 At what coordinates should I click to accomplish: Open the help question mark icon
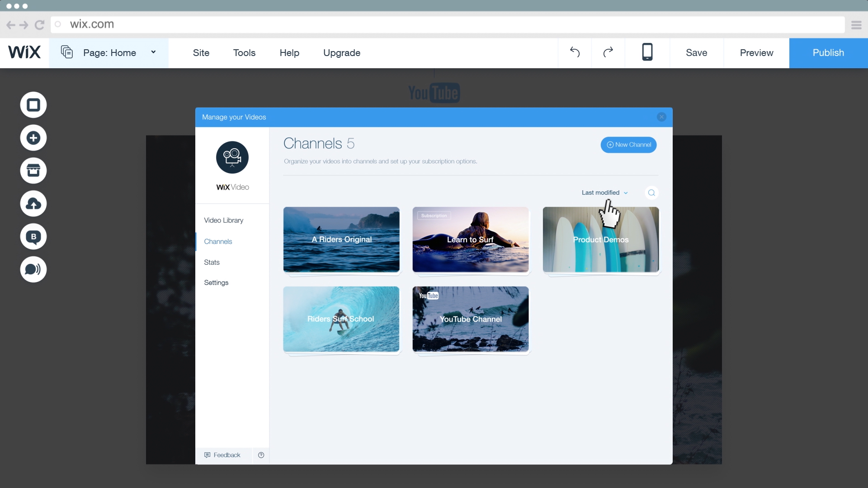[261, 455]
